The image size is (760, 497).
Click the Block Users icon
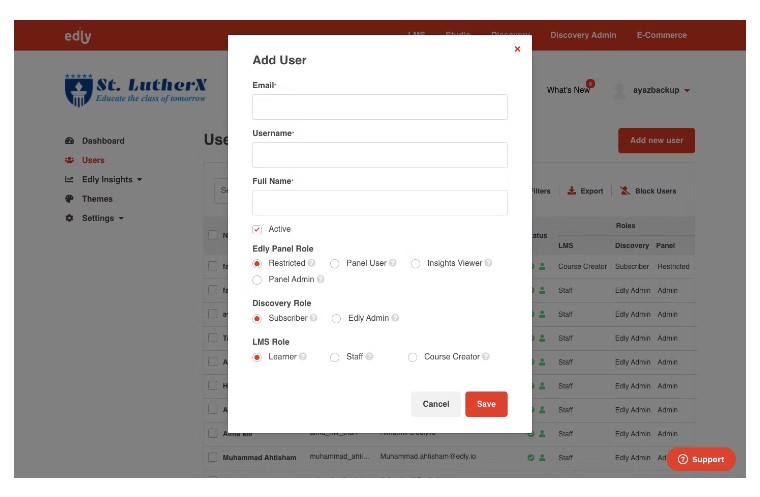[x=625, y=191]
